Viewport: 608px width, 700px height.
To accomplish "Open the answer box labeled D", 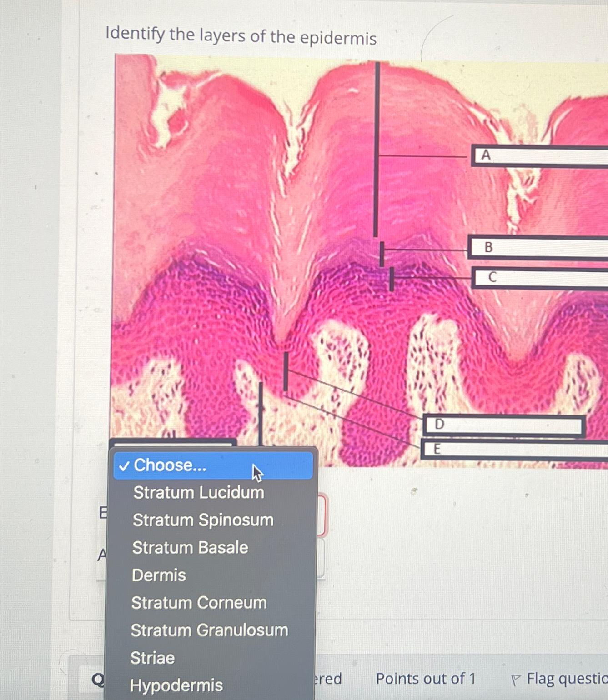I will (x=505, y=424).
